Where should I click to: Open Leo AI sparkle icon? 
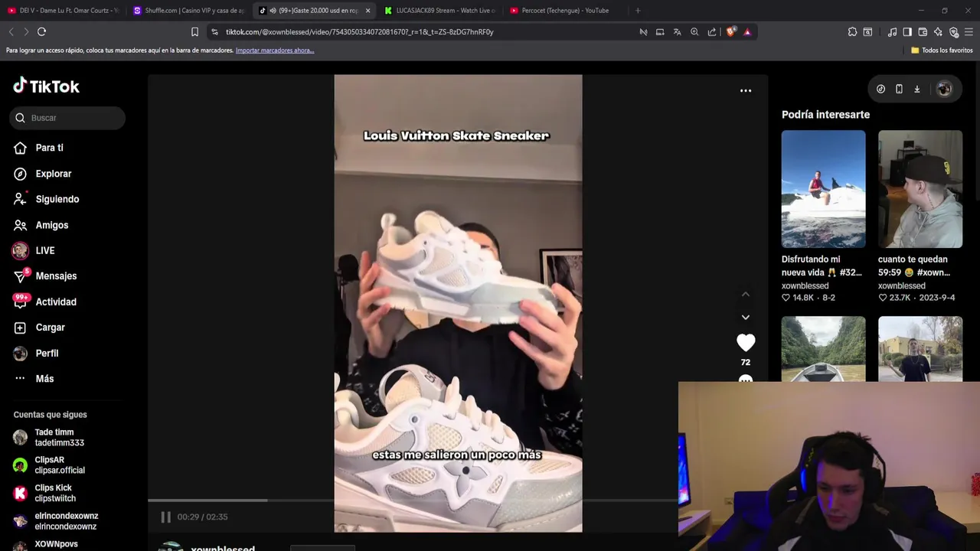tap(938, 32)
